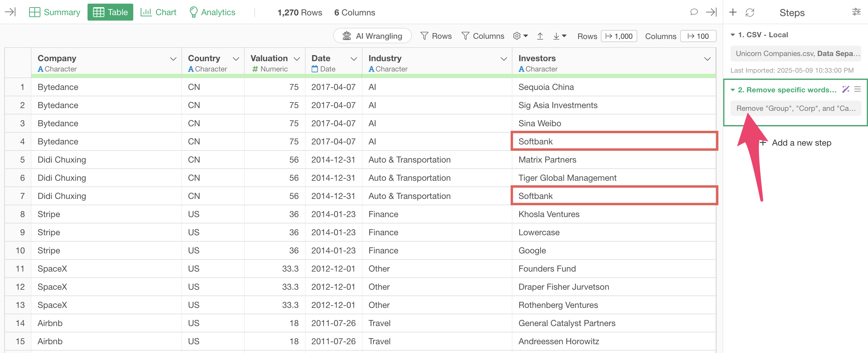Select the Valuation column header
This screenshot has height=353, width=868.
click(x=275, y=63)
